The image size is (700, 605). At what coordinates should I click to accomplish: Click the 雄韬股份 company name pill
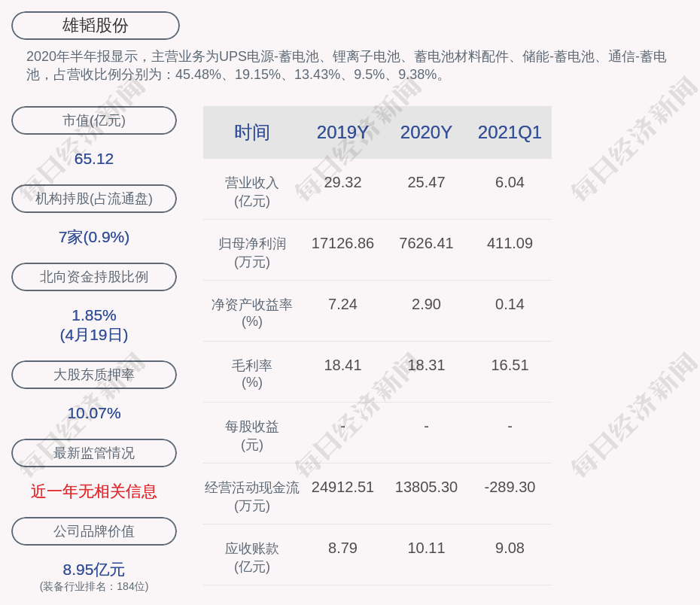(x=95, y=26)
